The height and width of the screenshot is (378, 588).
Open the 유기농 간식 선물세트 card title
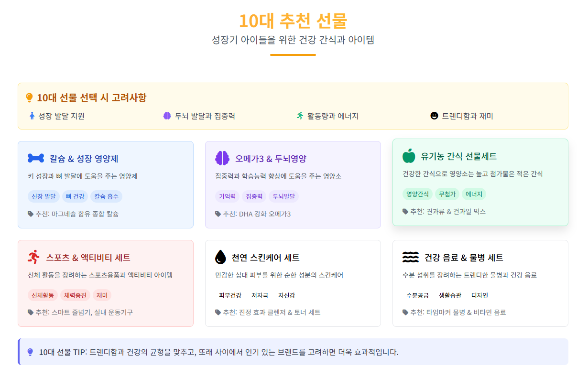459,156
